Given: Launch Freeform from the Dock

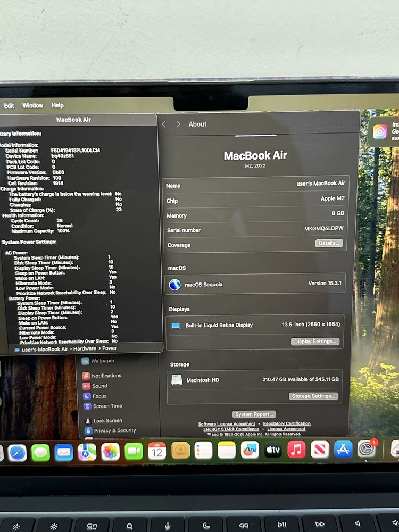Looking at the screenshot, I should pos(250,450).
